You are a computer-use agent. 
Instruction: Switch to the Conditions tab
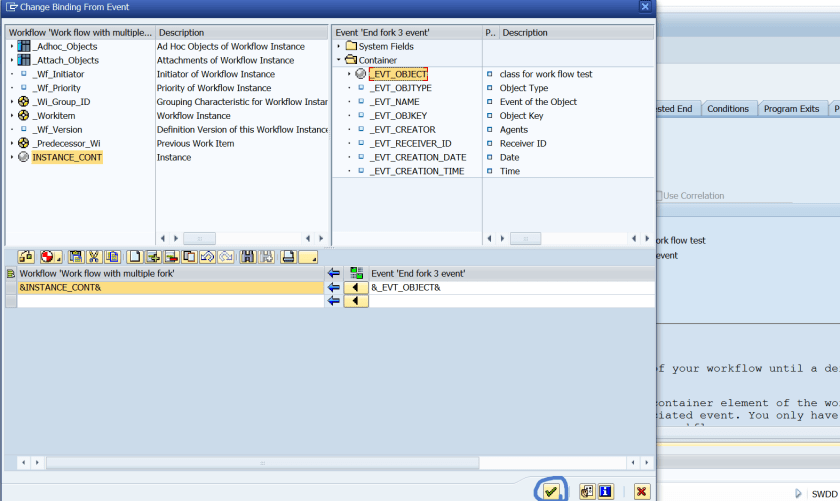(728, 109)
